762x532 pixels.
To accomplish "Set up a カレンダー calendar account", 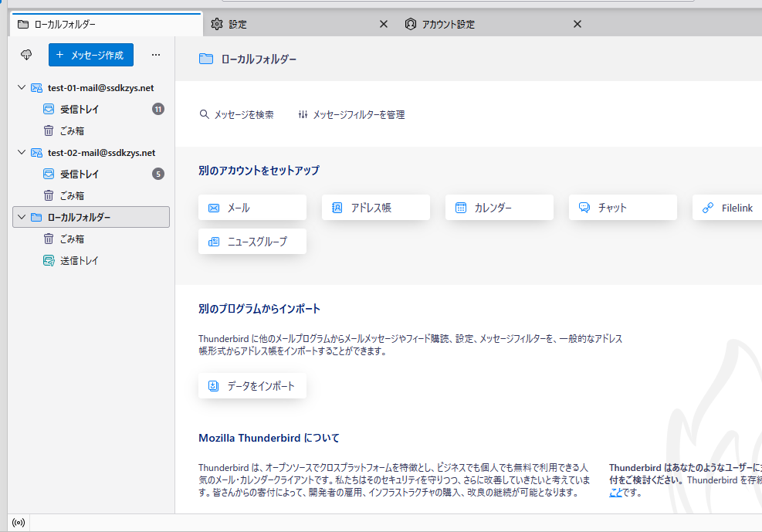I will coord(499,208).
